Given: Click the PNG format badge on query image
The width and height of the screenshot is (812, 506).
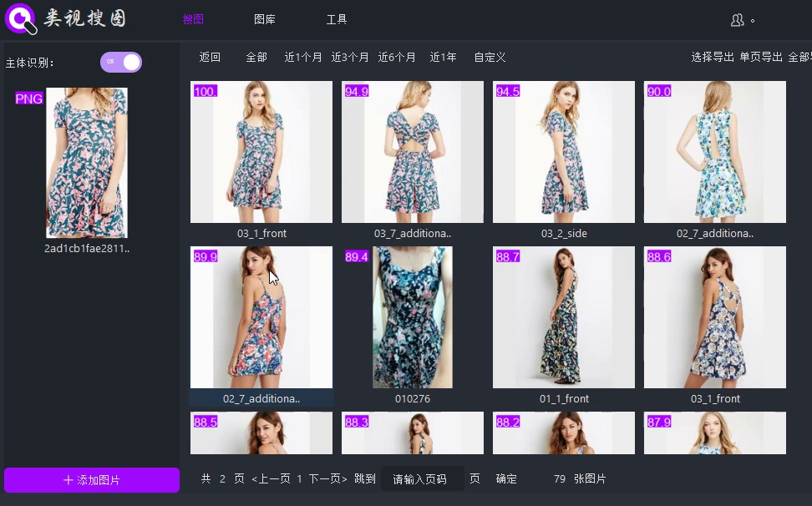Looking at the screenshot, I should (x=29, y=99).
